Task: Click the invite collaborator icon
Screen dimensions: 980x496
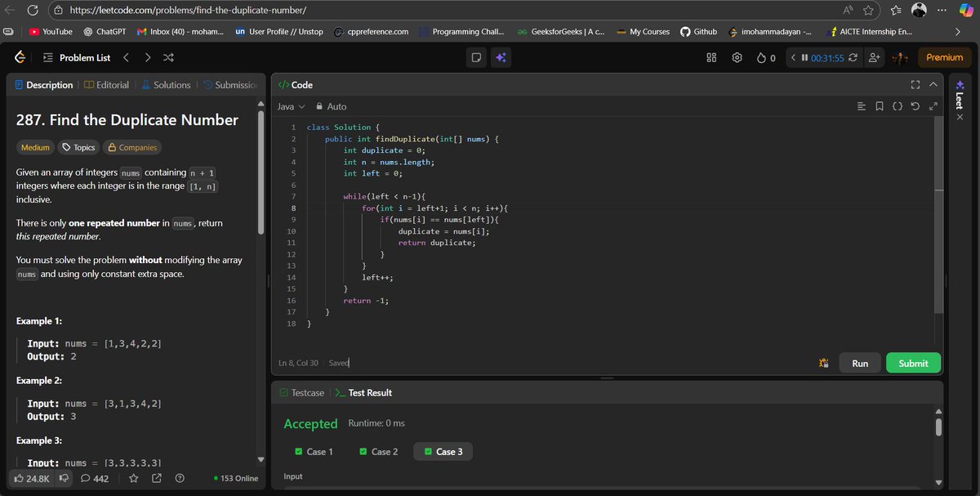Action: coord(875,58)
